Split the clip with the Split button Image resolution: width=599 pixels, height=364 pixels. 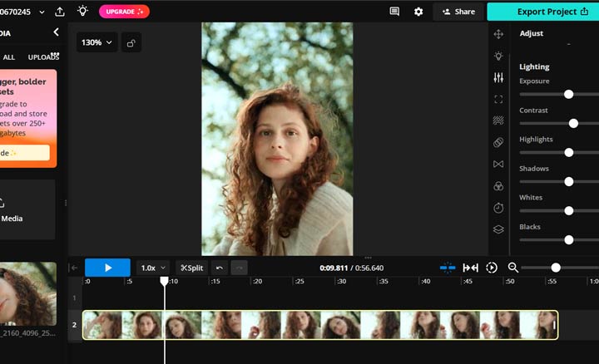pyautogui.click(x=192, y=268)
